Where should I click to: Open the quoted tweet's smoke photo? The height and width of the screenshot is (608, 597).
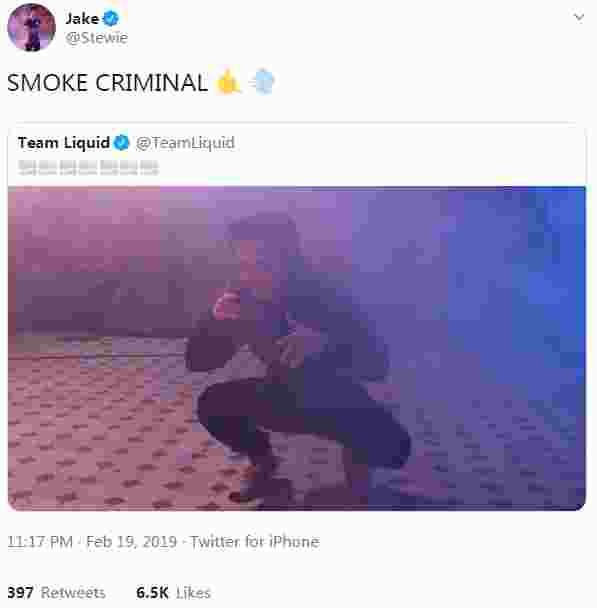297,348
